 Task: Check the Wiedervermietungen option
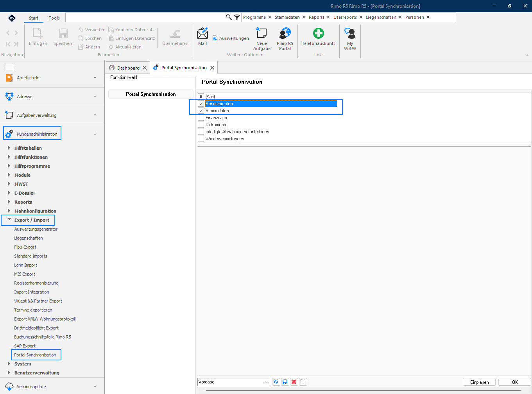(x=201, y=139)
